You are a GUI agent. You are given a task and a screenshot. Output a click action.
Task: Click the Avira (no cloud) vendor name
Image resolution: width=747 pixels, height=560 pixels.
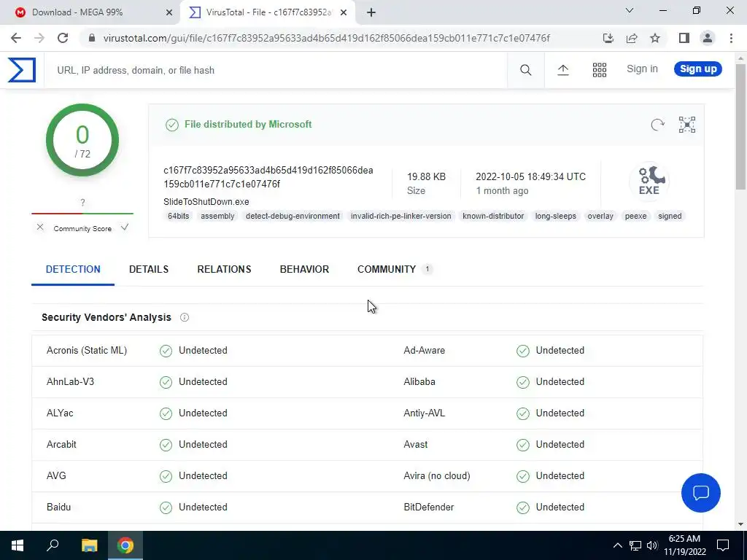click(x=437, y=475)
